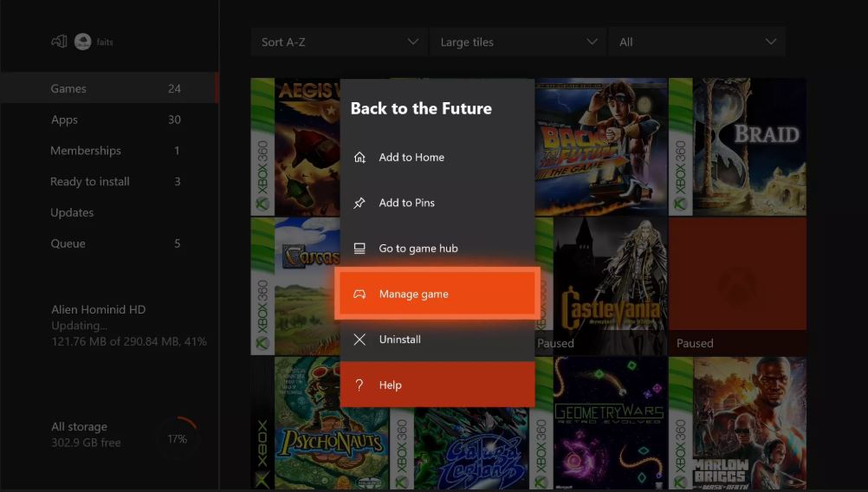
Task: Select the Braid game tile
Action: click(x=737, y=146)
